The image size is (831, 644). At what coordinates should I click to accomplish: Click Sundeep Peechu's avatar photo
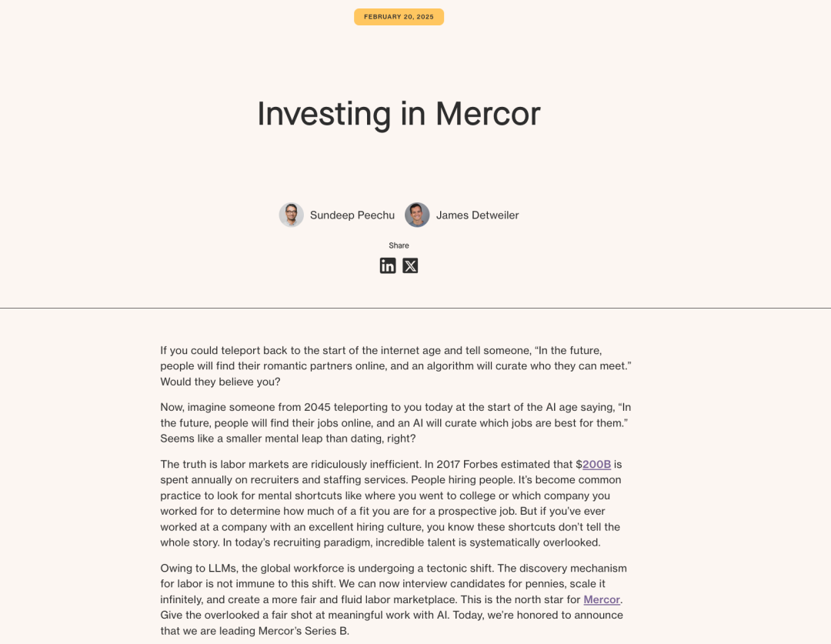click(x=292, y=215)
